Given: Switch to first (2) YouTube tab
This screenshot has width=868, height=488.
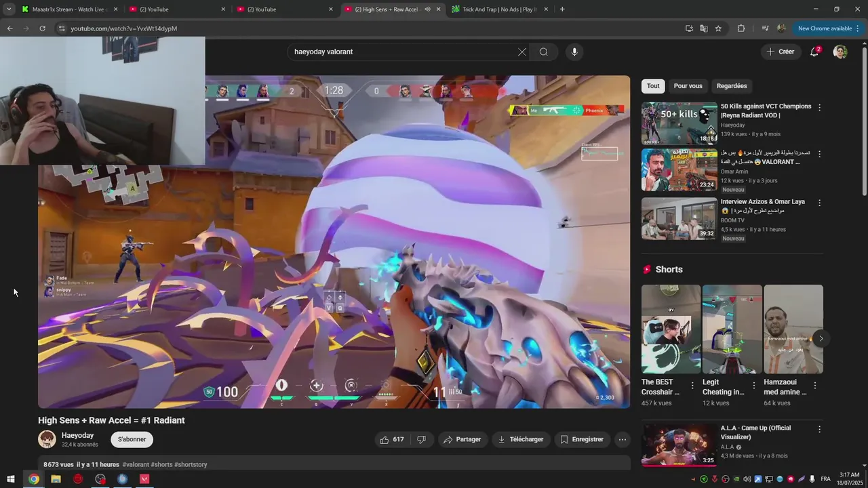Looking at the screenshot, I should click(178, 9).
